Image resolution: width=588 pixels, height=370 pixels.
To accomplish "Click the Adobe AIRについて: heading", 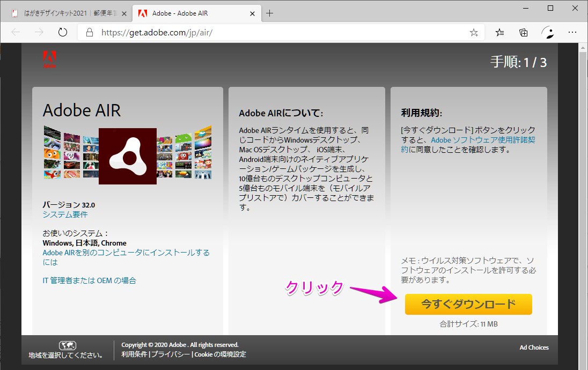I will pyautogui.click(x=281, y=113).
